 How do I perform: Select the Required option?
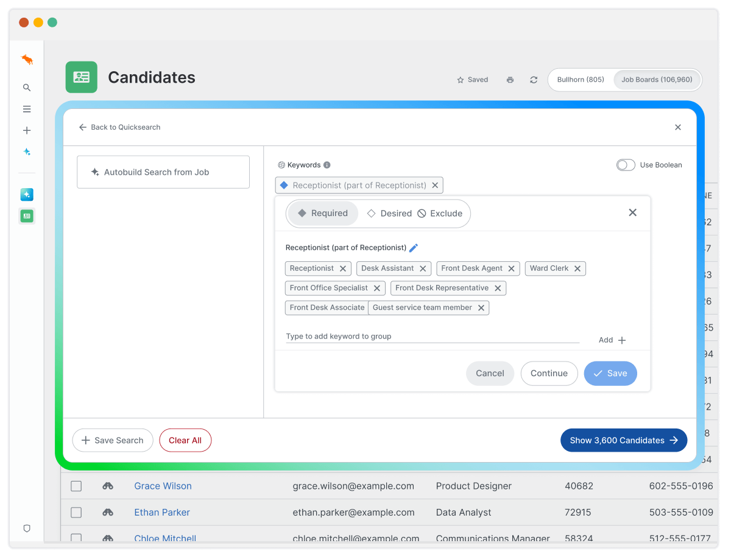[323, 214]
